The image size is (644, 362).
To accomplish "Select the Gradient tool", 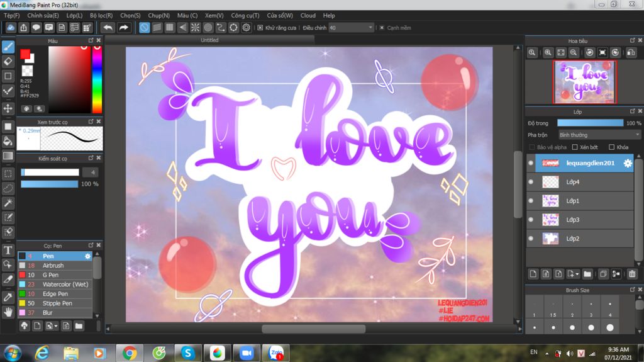I will pyautogui.click(x=8, y=156).
